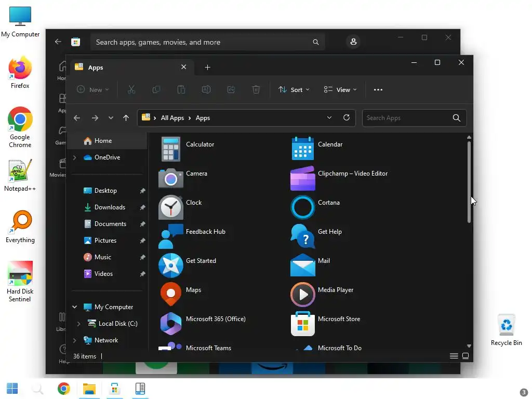Click the Paste toolbar icon
This screenshot has height=399, width=532.
click(181, 89)
